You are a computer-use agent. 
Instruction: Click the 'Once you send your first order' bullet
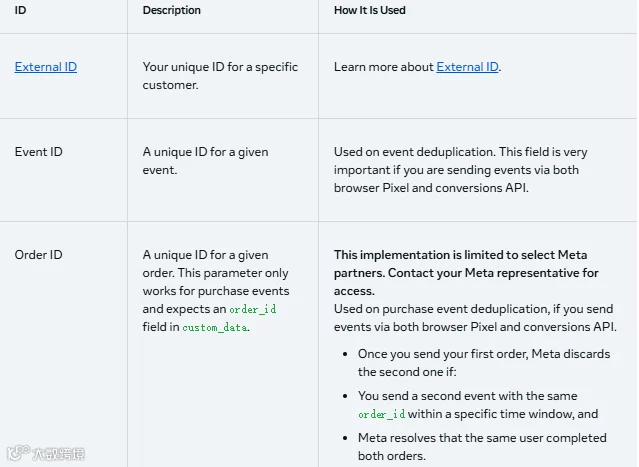(x=484, y=363)
